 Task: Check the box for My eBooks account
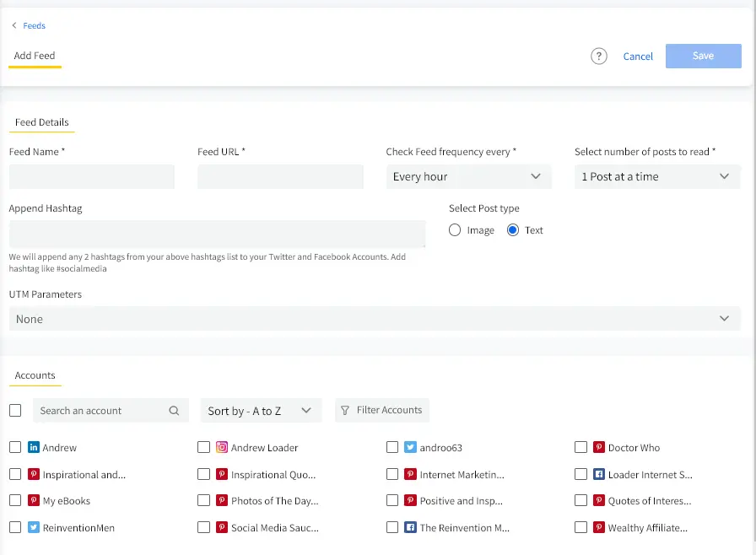pyautogui.click(x=15, y=501)
